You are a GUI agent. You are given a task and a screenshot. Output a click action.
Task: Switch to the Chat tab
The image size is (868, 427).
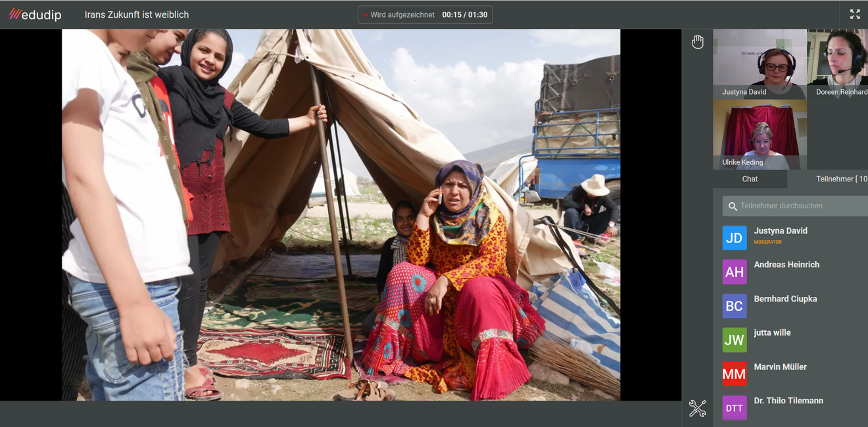(750, 179)
